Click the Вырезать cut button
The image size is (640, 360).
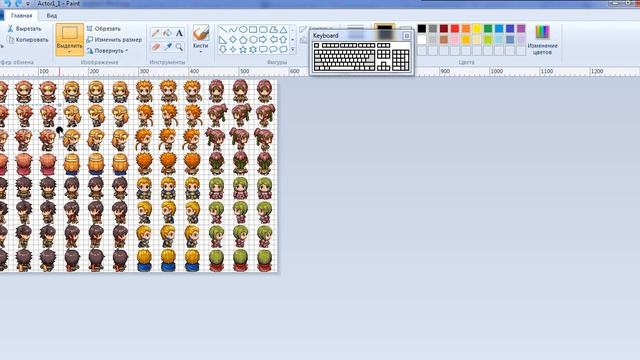click(24, 29)
